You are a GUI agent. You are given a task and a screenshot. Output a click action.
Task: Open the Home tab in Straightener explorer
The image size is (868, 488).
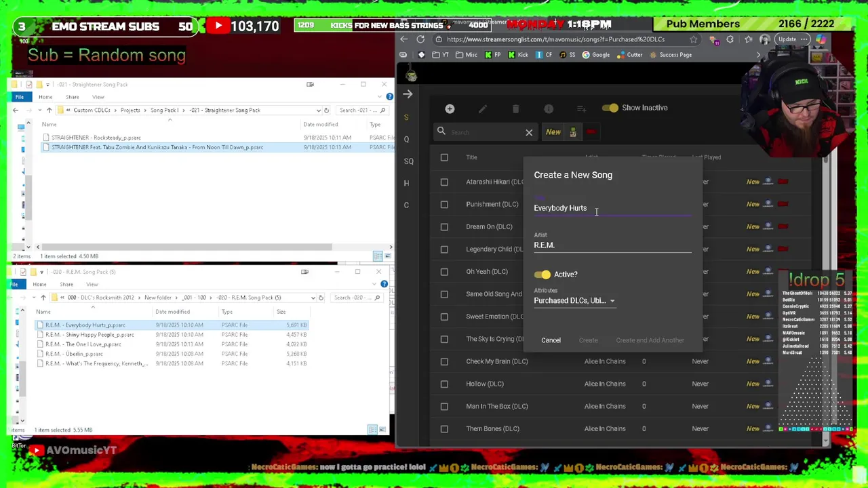click(45, 97)
